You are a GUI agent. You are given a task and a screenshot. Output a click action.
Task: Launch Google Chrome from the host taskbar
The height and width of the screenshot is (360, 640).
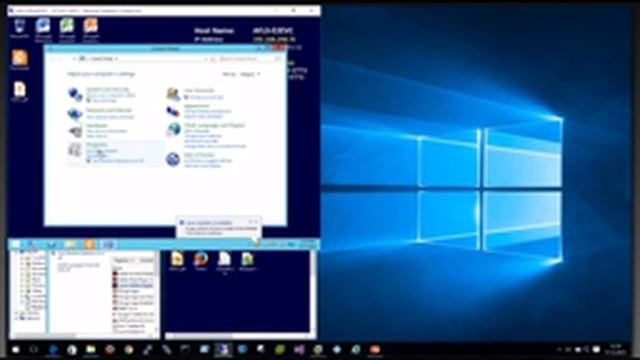point(129,349)
